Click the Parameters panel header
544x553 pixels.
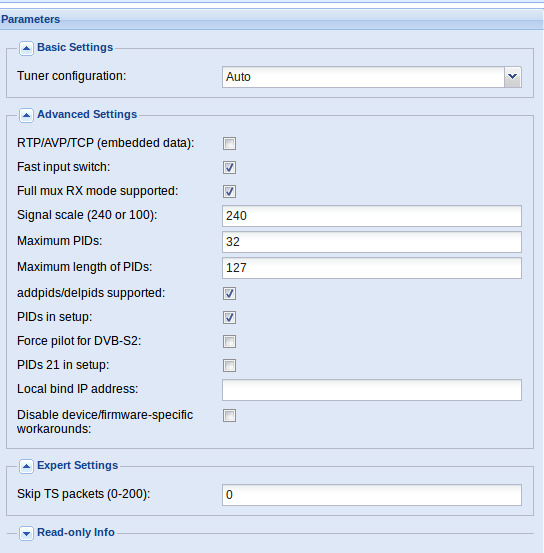272,19
